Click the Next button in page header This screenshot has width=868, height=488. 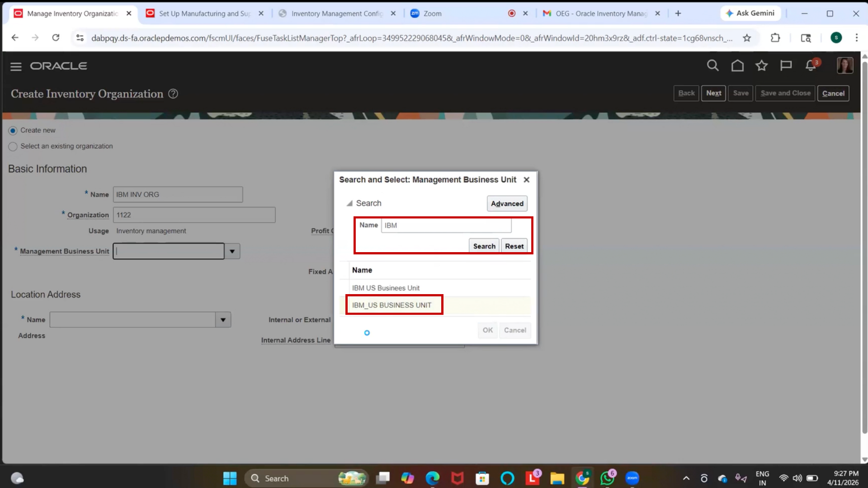[713, 93]
